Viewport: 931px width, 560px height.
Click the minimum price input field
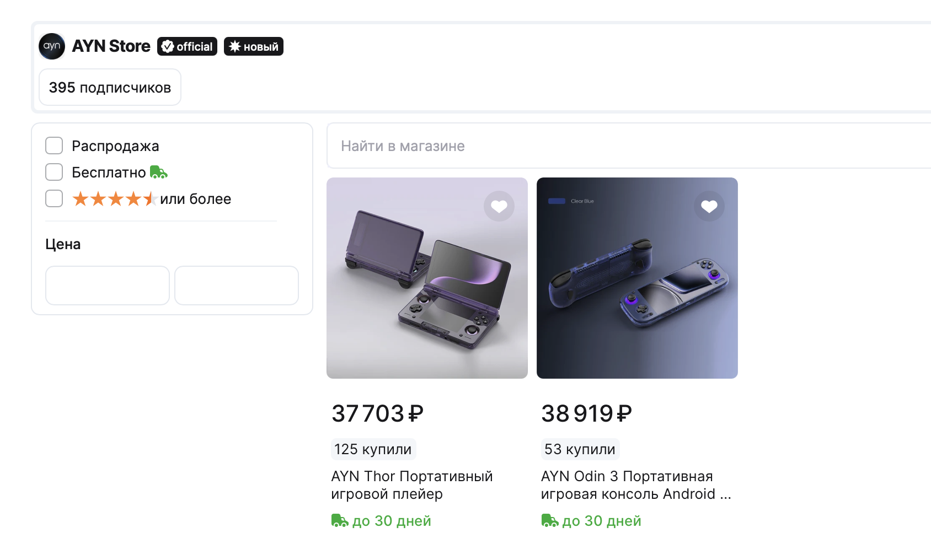click(x=108, y=286)
